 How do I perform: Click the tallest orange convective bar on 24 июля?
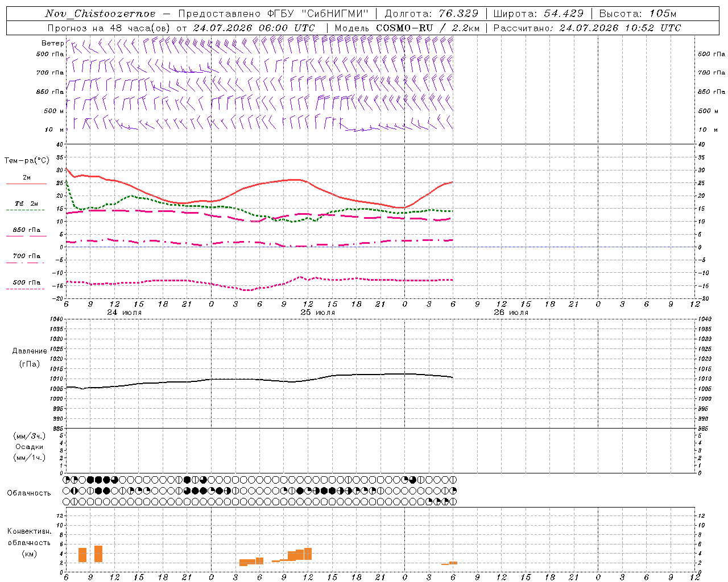point(98,554)
